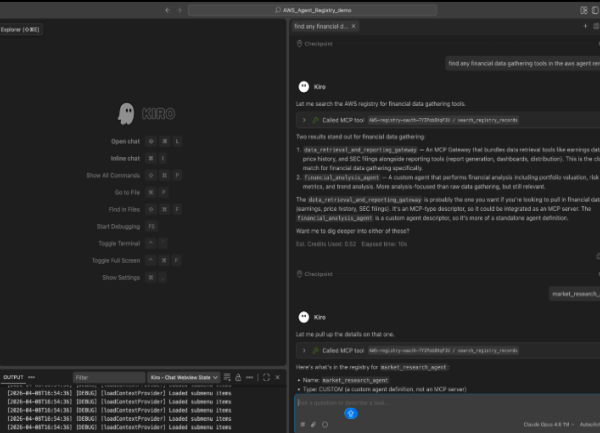Click the 'Open chat' shortcut entry
The image size is (600, 433).
tap(126, 142)
